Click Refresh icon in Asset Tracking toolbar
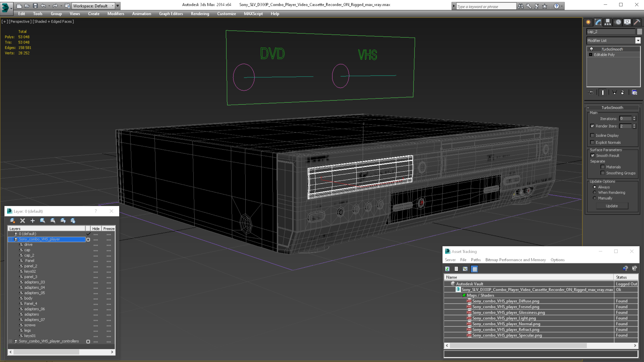The width and height of the screenshot is (644, 362). point(447,269)
